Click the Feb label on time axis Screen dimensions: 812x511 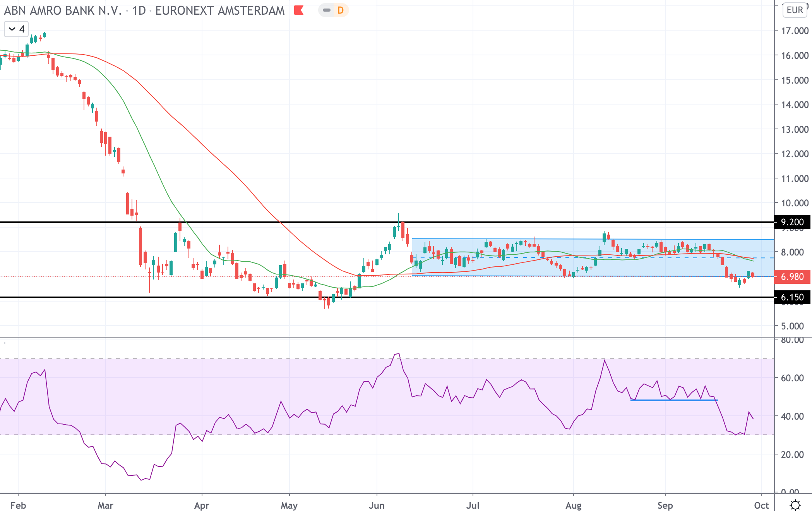click(18, 505)
